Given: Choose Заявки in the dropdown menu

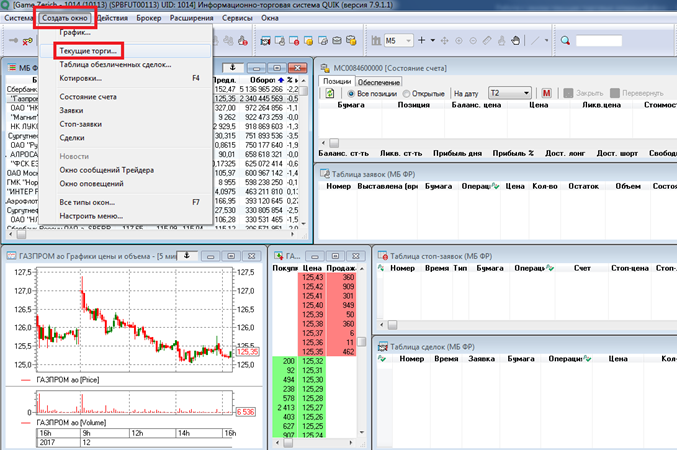Looking at the screenshot, I should click(125, 111).
